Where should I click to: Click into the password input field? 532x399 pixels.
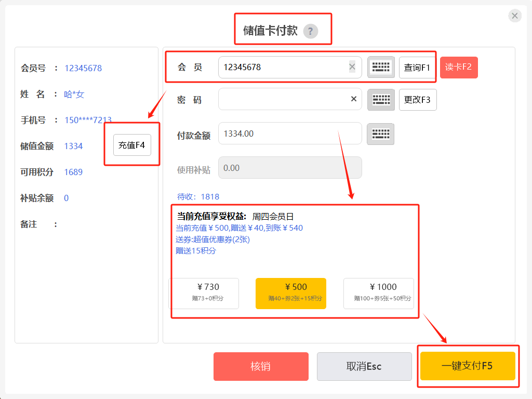click(283, 100)
